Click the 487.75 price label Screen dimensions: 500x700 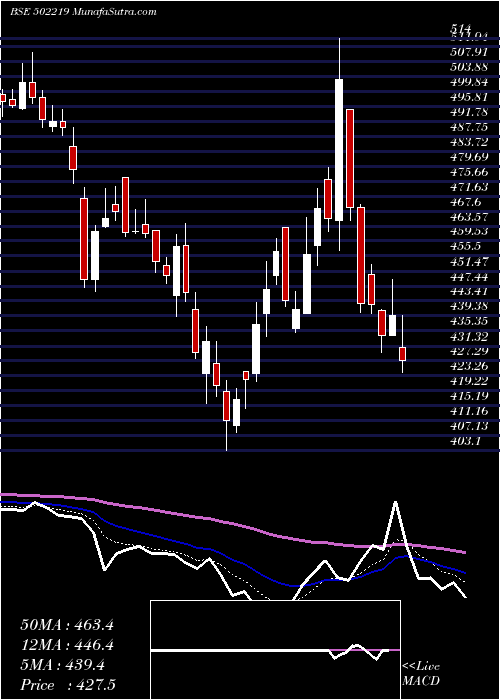pos(468,127)
